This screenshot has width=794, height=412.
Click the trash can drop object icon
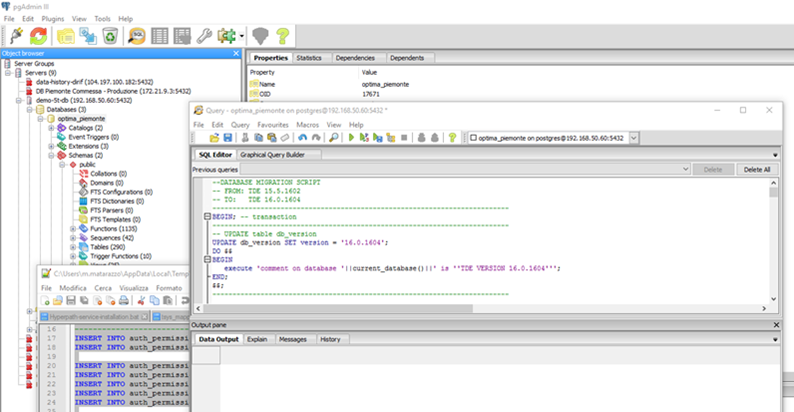(x=112, y=36)
